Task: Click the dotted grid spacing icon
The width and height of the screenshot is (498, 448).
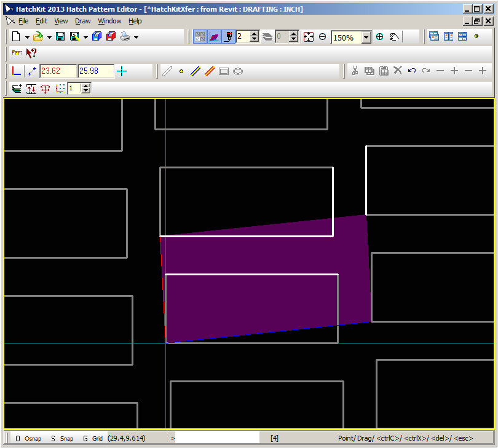Action: point(60,88)
